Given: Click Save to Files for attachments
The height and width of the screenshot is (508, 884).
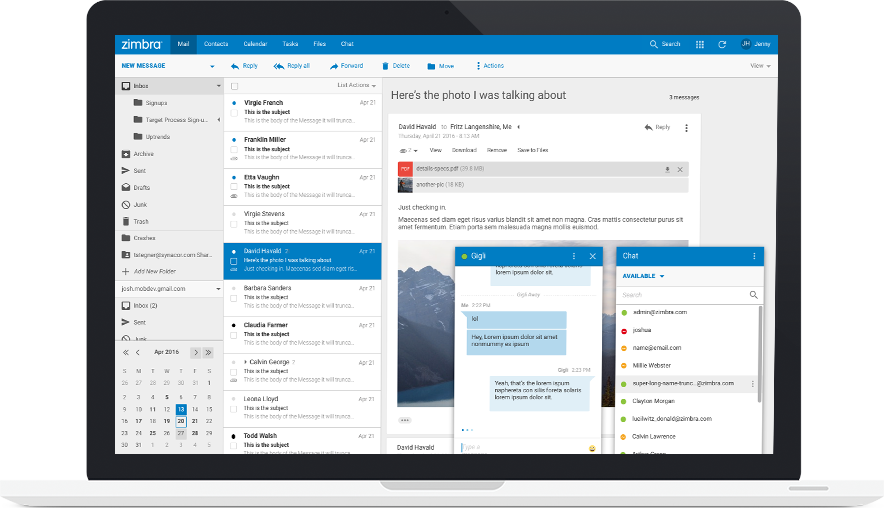Looking at the screenshot, I should [x=533, y=151].
